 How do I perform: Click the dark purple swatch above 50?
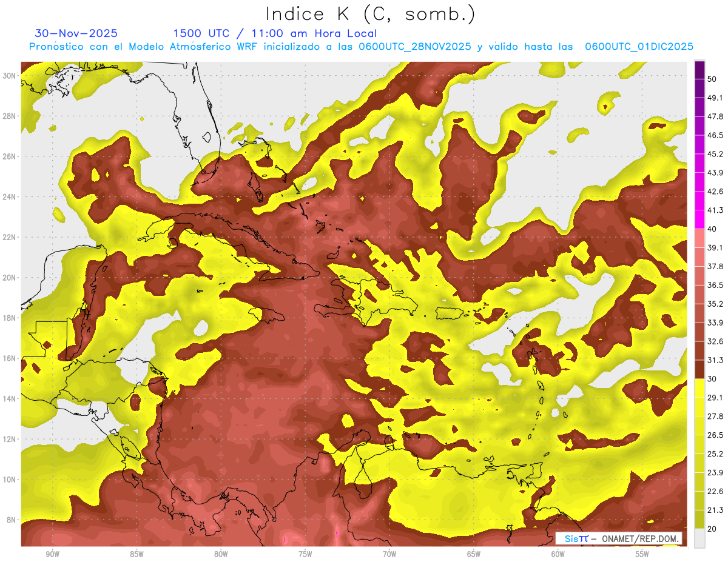coord(699,70)
